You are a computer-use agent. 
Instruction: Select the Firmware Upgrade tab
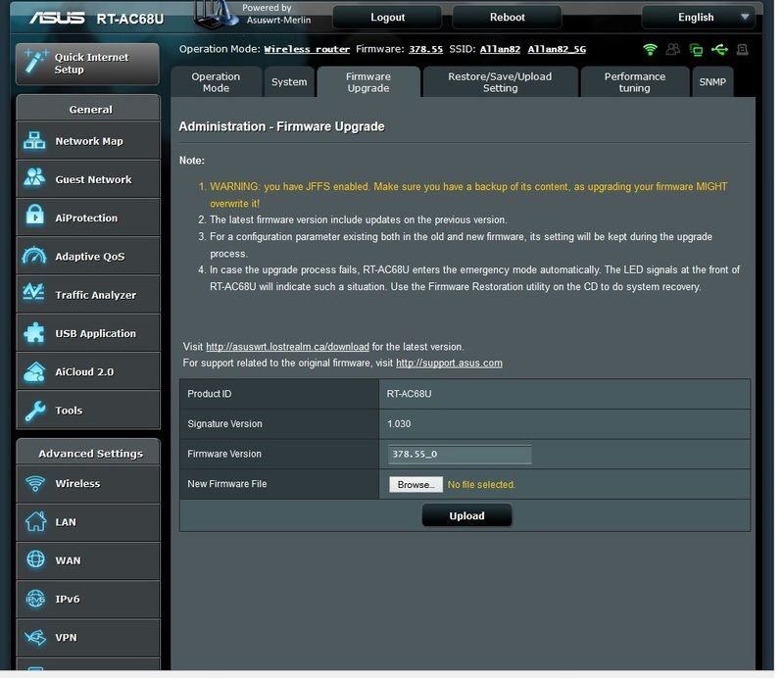pyautogui.click(x=368, y=82)
